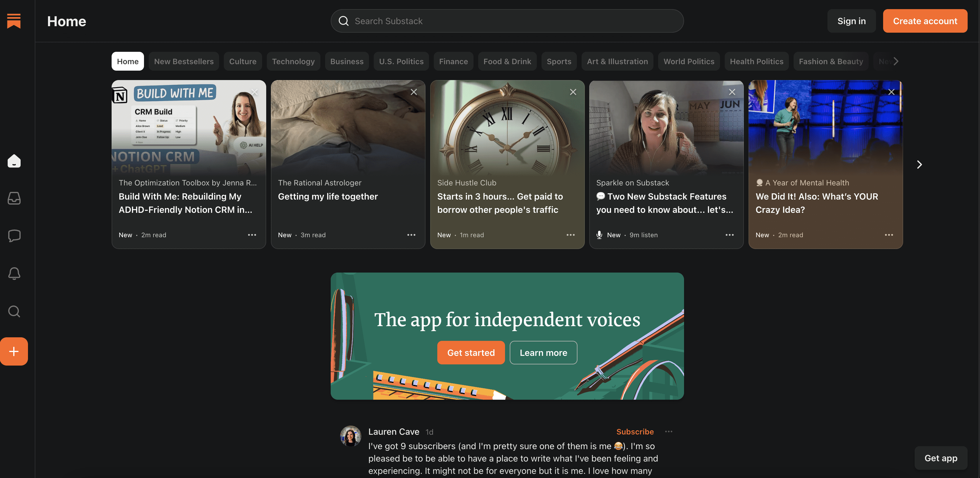980x478 pixels.
Task: Open search from the sidebar magnifier icon
Action: [x=14, y=311]
